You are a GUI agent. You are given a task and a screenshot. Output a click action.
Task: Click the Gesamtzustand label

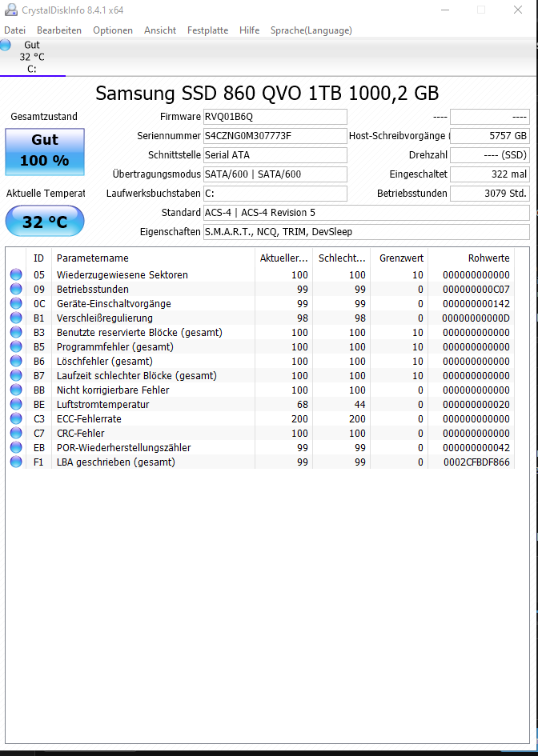(44, 117)
